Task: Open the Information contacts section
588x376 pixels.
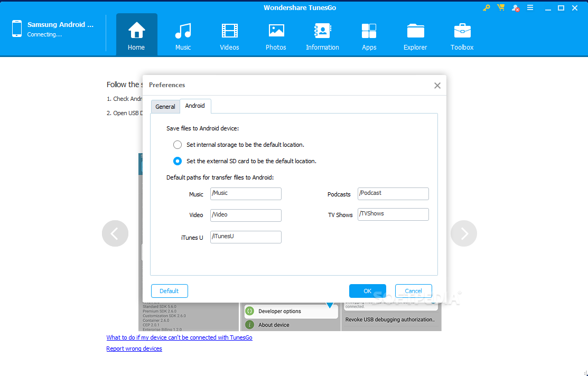Action: [x=322, y=36]
